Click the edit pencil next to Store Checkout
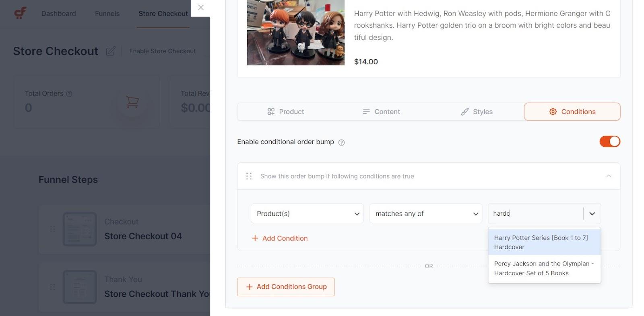 pyautogui.click(x=111, y=51)
